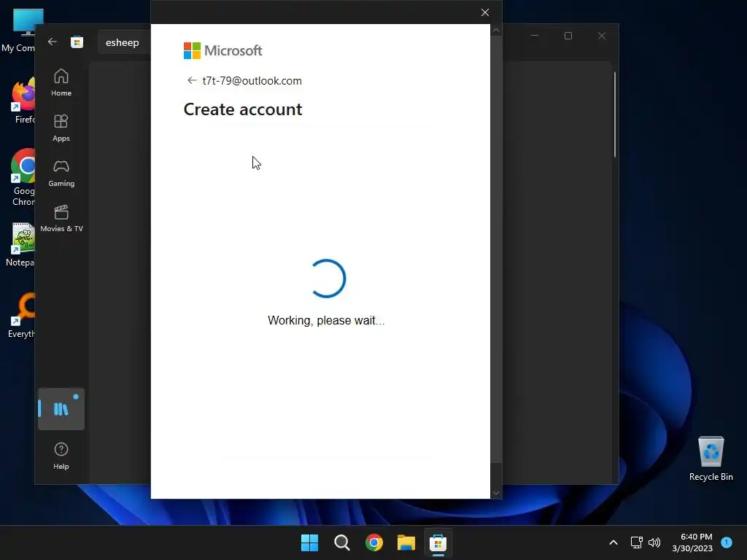Select the Notepad++ desktop shortcut
This screenshot has width=747, height=560.
[x=20, y=245]
